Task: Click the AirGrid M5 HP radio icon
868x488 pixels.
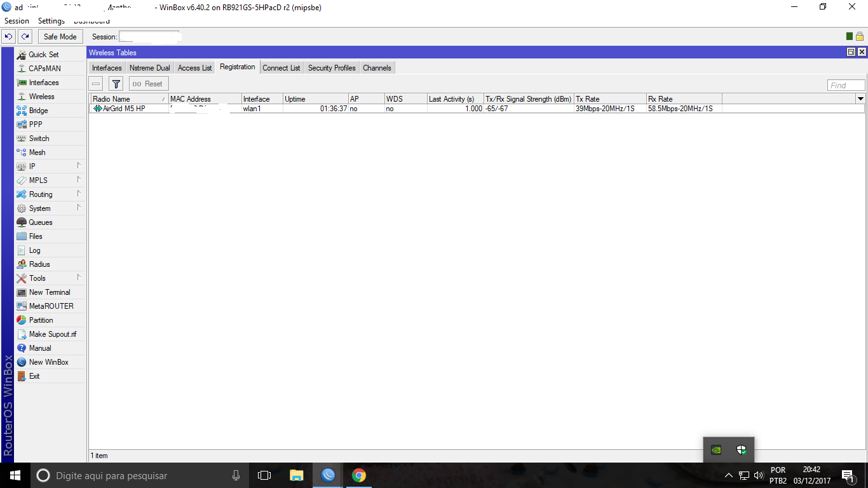Action: 97,109
